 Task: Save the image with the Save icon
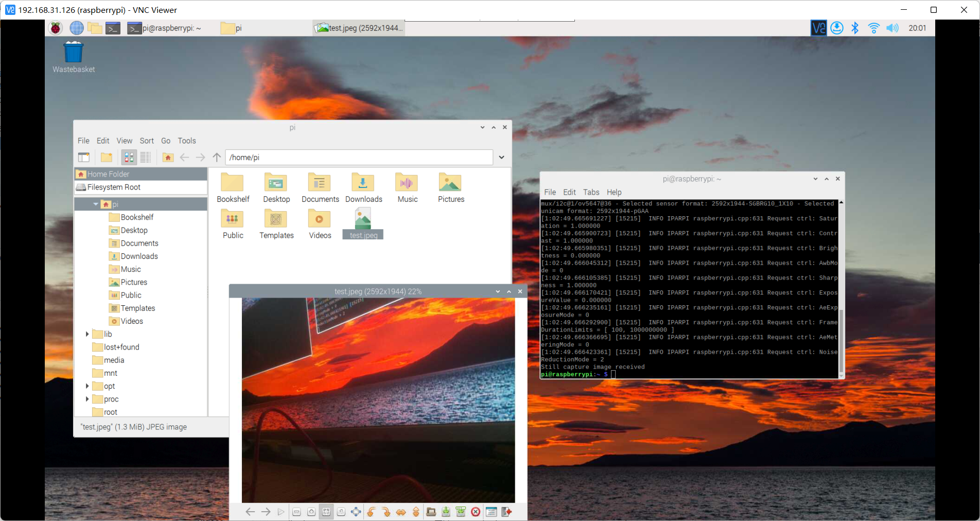click(446, 512)
